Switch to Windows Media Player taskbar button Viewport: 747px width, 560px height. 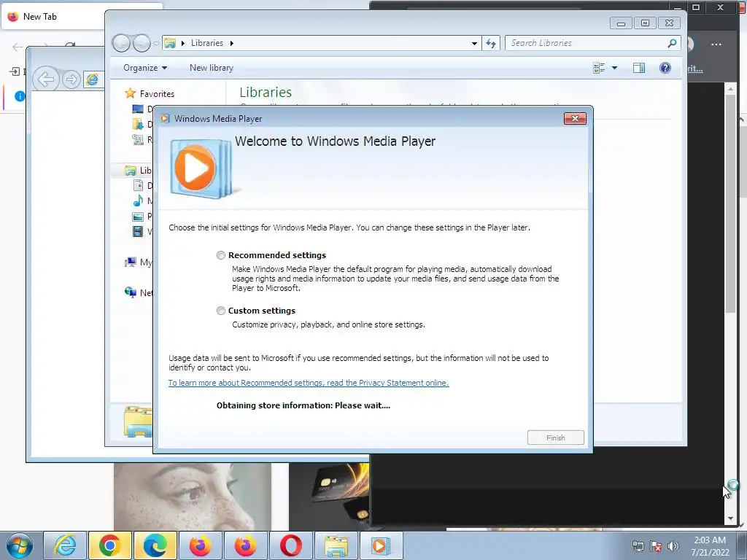(381, 545)
